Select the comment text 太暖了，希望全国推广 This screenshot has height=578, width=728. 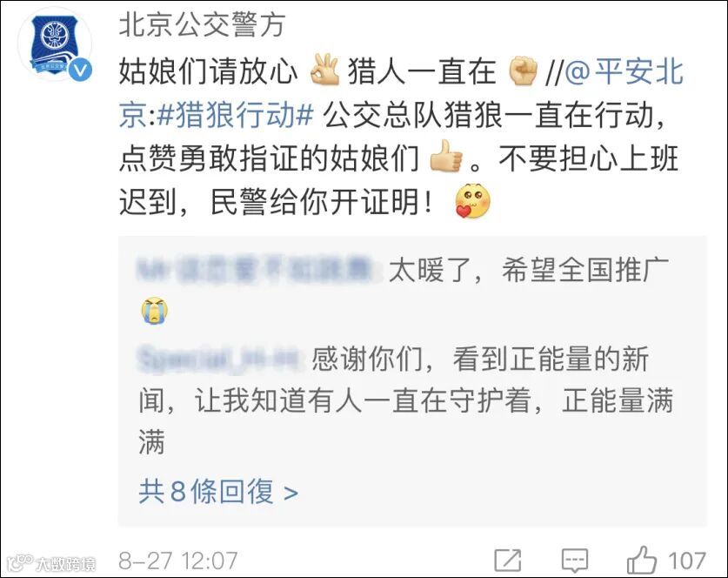pos(528,269)
